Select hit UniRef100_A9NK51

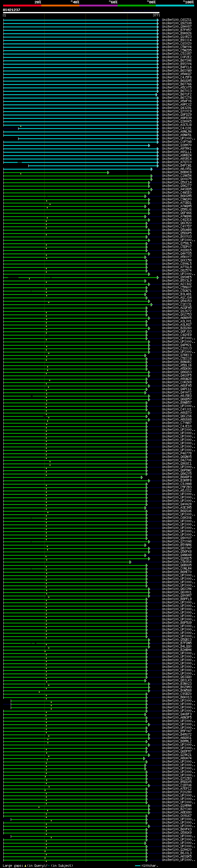click(x=176, y=135)
